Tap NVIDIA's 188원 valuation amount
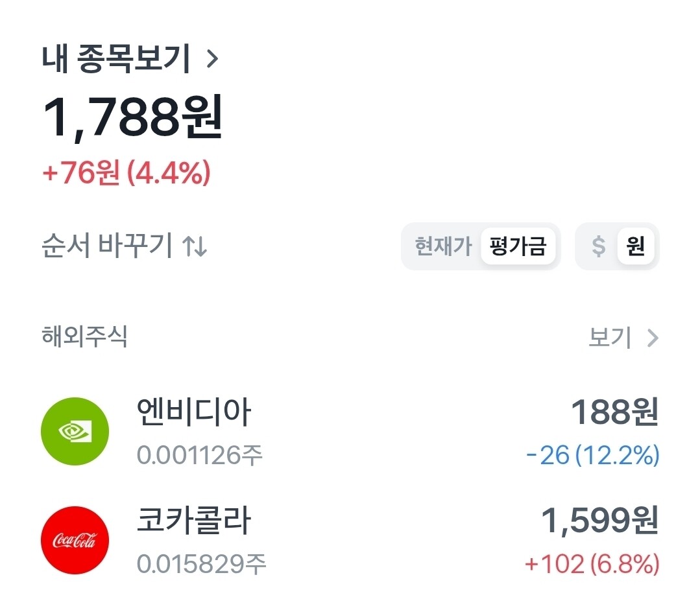Image resolution: width=700 pixels, height=599 pixels. click(x=615, y=412)
